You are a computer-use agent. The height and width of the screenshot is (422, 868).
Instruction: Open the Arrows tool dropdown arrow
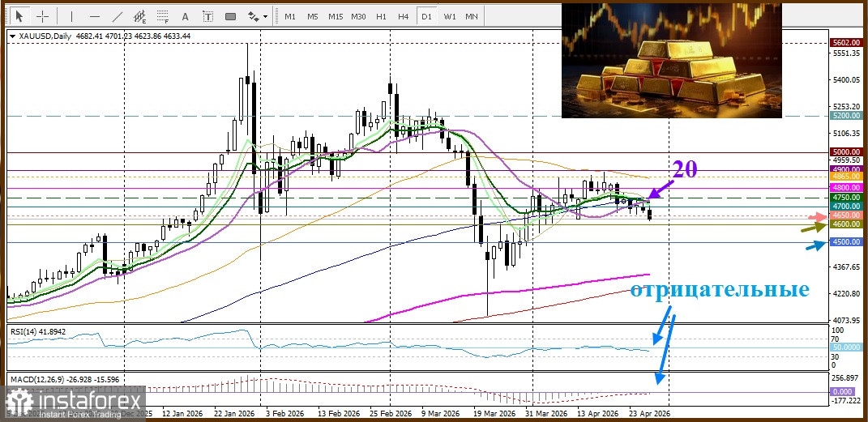266,16
